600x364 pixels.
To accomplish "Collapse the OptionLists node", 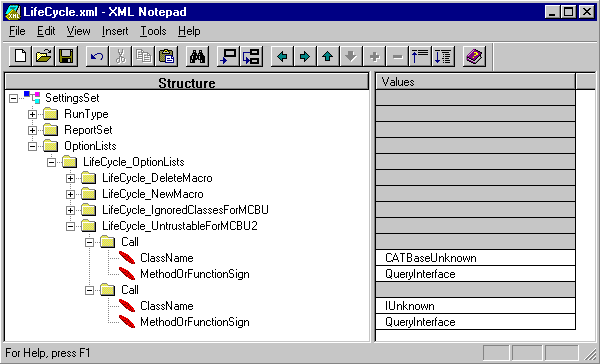I will pyautogui.click(x=33, y=146).
